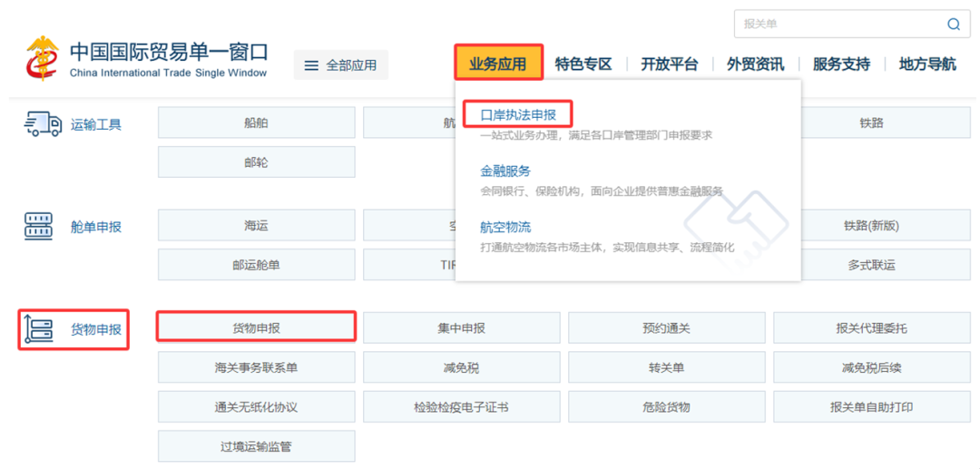
Task: Open the 转关单 button
Action: point(666,367)
